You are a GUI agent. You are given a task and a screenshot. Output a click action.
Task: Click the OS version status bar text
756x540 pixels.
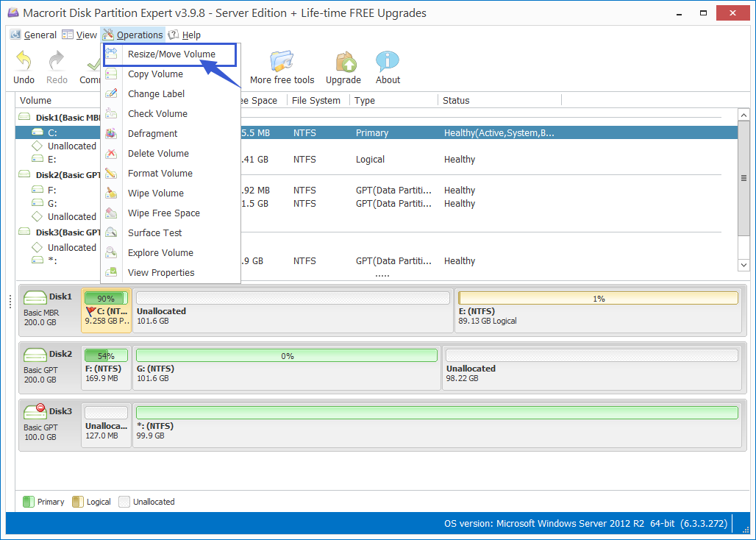(586, 523)
